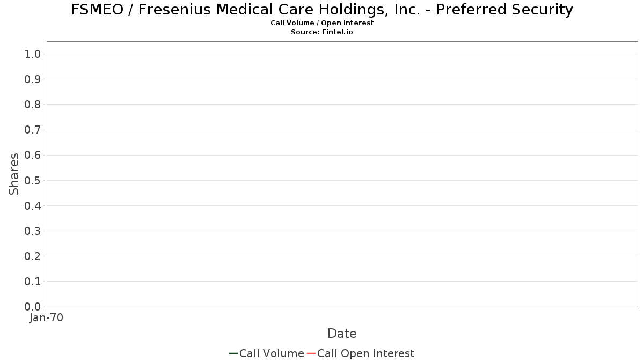Click the Shares y-axis title
This screenshot has width=644, height=362.
pyautogui.click(x=14, y=174)
